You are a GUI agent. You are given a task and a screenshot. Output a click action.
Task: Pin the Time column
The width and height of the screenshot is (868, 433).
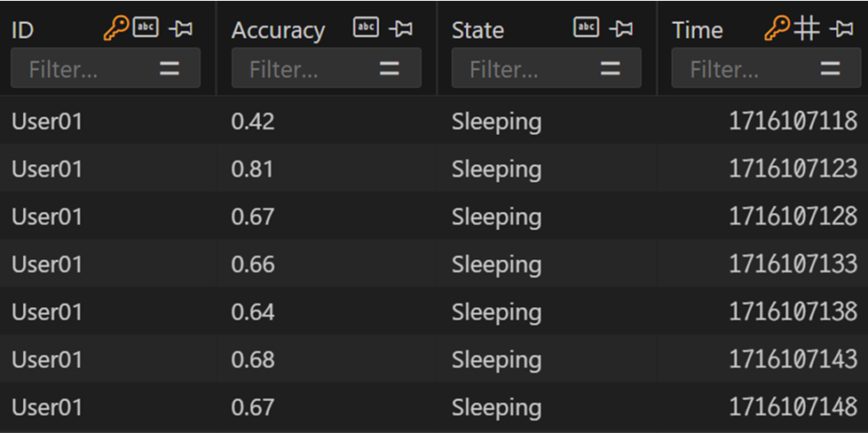(x=841, y=29)
